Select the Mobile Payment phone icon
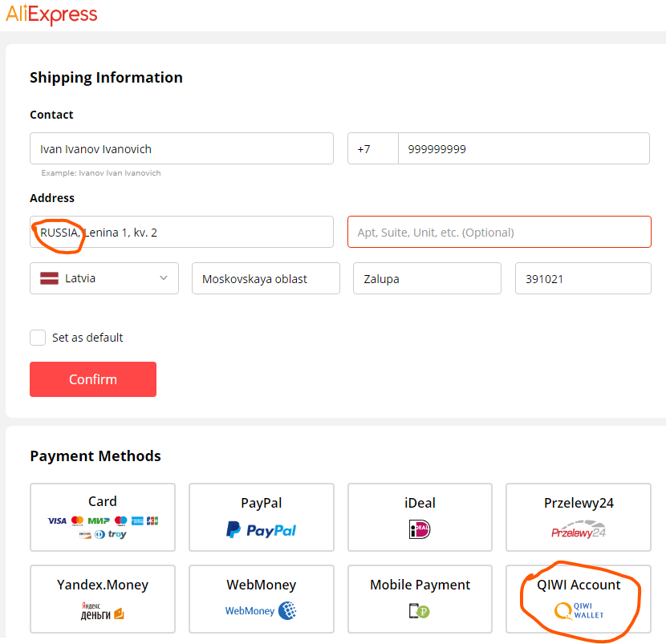 click(x=420, y=611)
